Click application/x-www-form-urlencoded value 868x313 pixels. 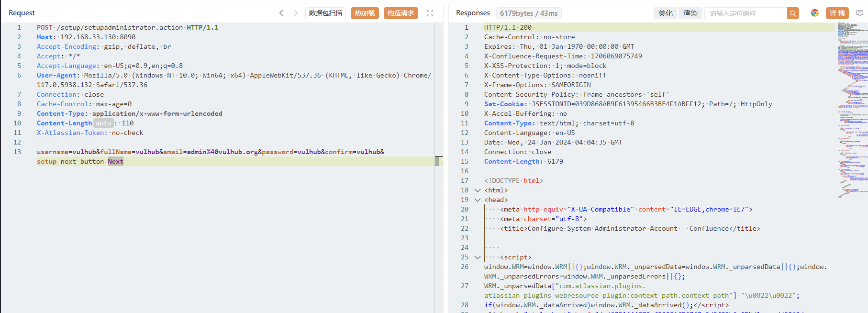[157, 113]
